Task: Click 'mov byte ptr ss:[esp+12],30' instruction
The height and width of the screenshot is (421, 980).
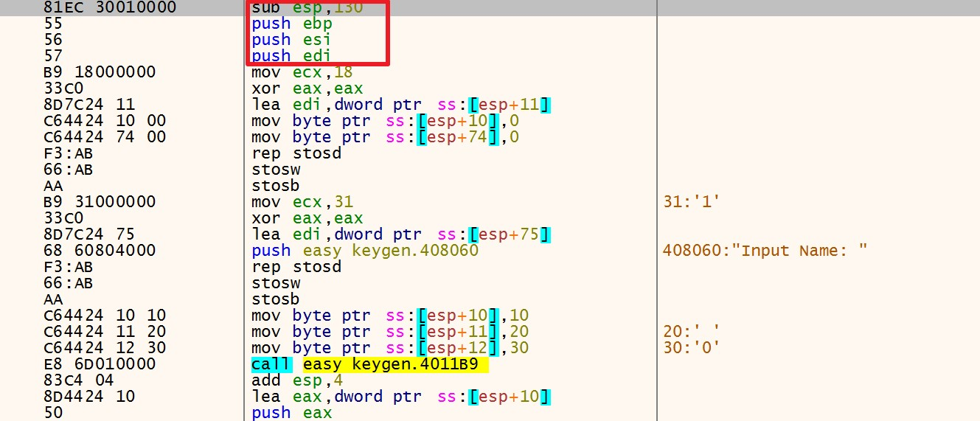Action: pos(390,348)
